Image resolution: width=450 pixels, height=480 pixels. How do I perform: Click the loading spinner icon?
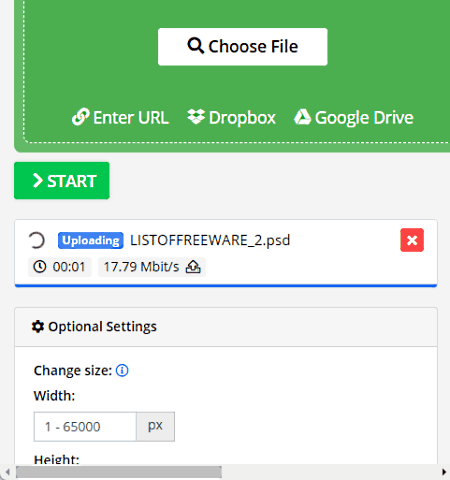click(36, 240)
